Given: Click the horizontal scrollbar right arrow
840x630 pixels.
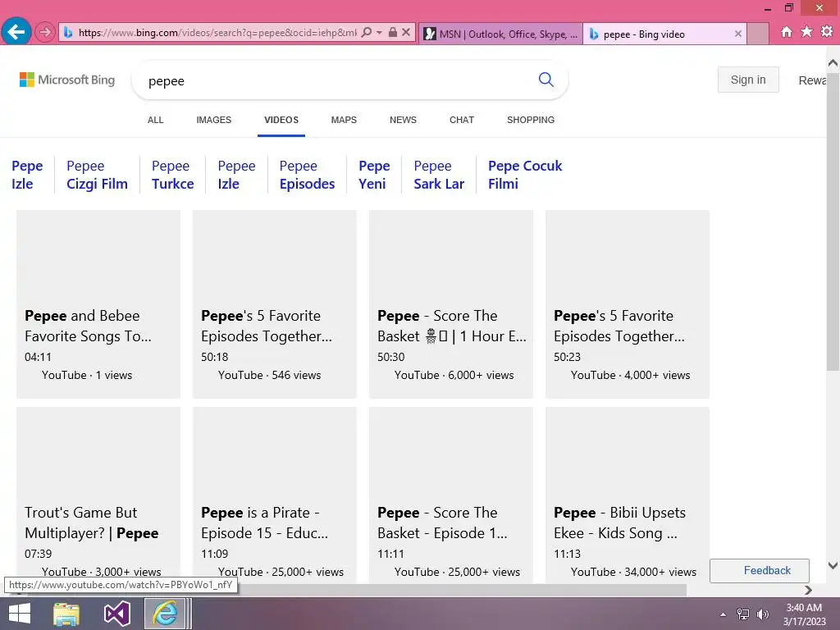Looking at the screenshot, I should coord(808,590).
